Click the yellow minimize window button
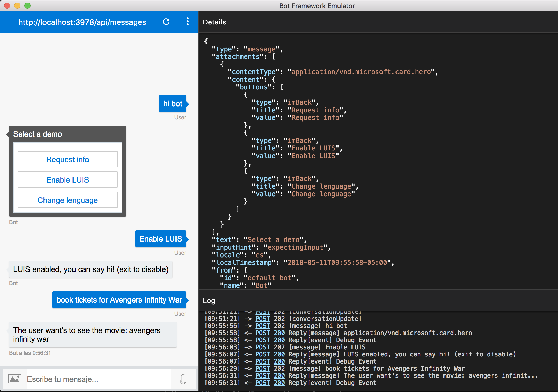The width and height of the screenshot is (558, 392). pos(17,6)
